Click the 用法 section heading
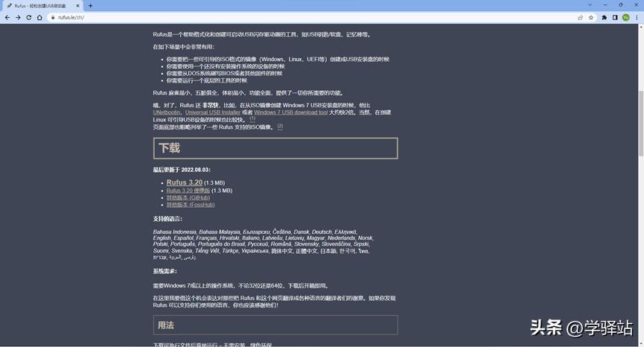 pyautogui.click(x=275, y=325)
